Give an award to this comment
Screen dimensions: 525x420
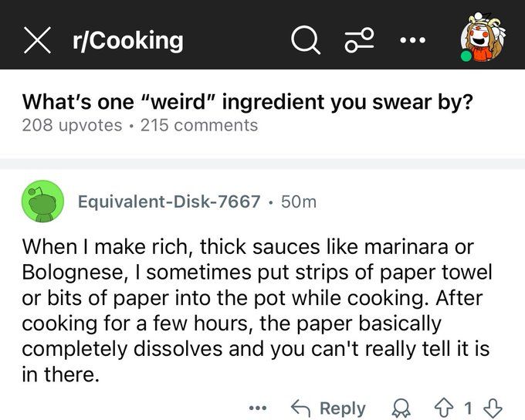(401, 408)
